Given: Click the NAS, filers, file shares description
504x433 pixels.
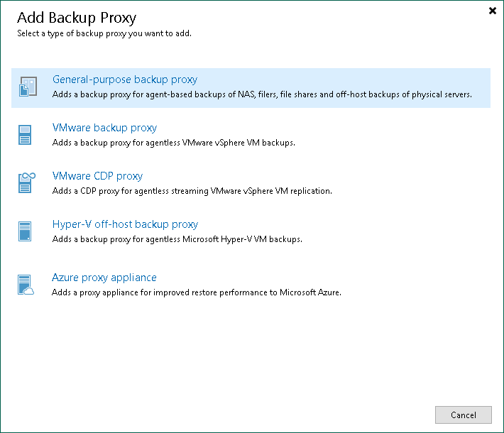Looking at the screenshot, I should click(262, 94).
